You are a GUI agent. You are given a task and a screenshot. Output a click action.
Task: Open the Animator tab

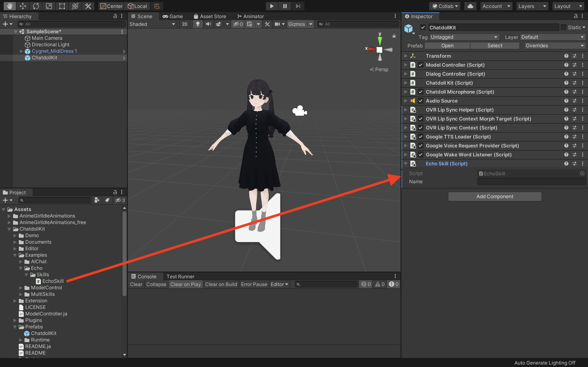click(x=251, y=16)
